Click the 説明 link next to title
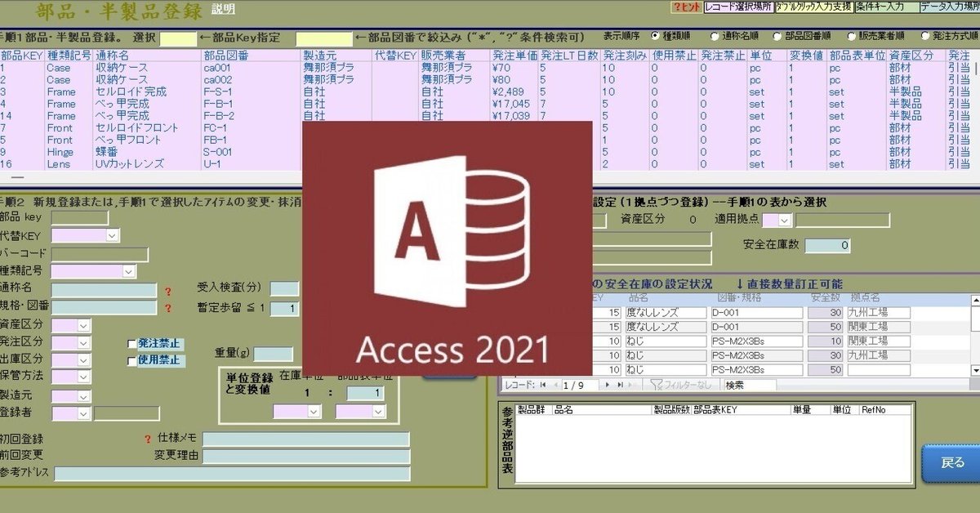 pos(222,9)
